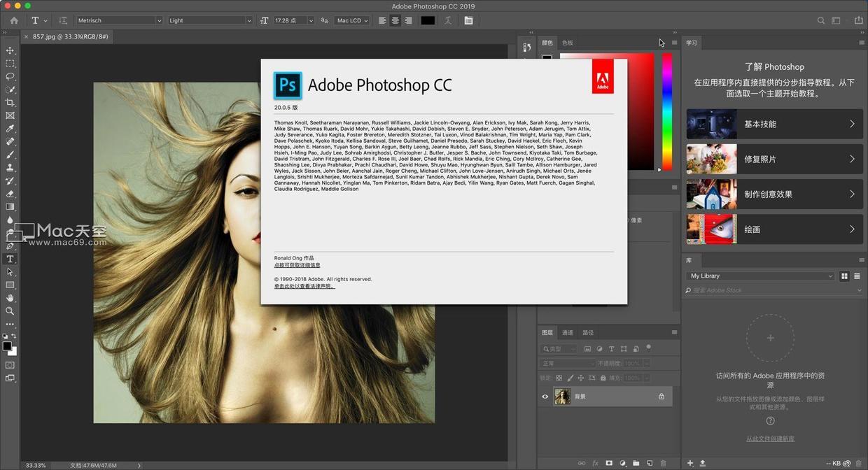The height and width of the screenshot is (470, 868).
Task: Click the Delete Layer trash icon
Action: [664, 463]
